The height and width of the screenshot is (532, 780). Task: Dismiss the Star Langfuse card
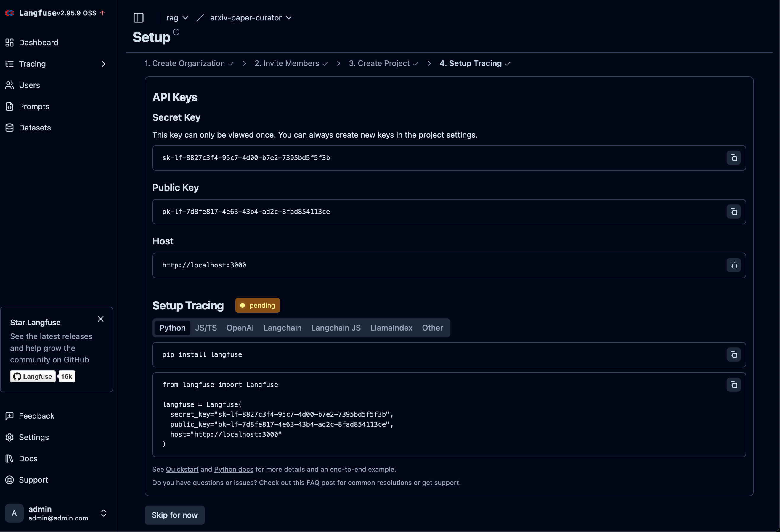(100, 319)
